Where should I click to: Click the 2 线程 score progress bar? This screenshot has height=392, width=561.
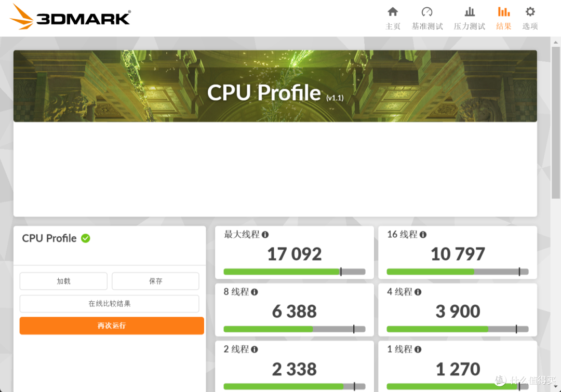(295, 386)
